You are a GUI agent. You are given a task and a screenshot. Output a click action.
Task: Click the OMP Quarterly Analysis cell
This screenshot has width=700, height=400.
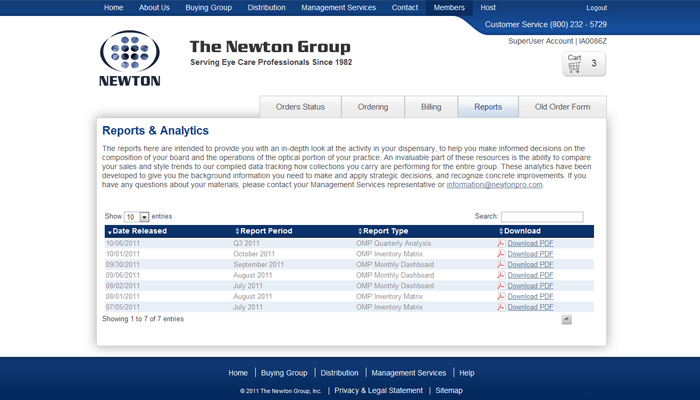pyautogui.click(x=394, y=243)
